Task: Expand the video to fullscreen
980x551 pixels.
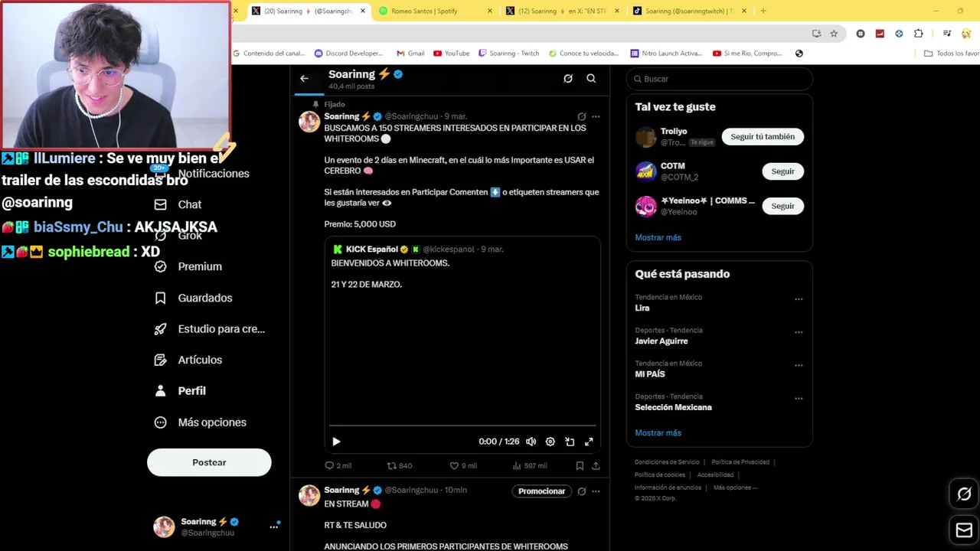Action: tap(589, 442)
